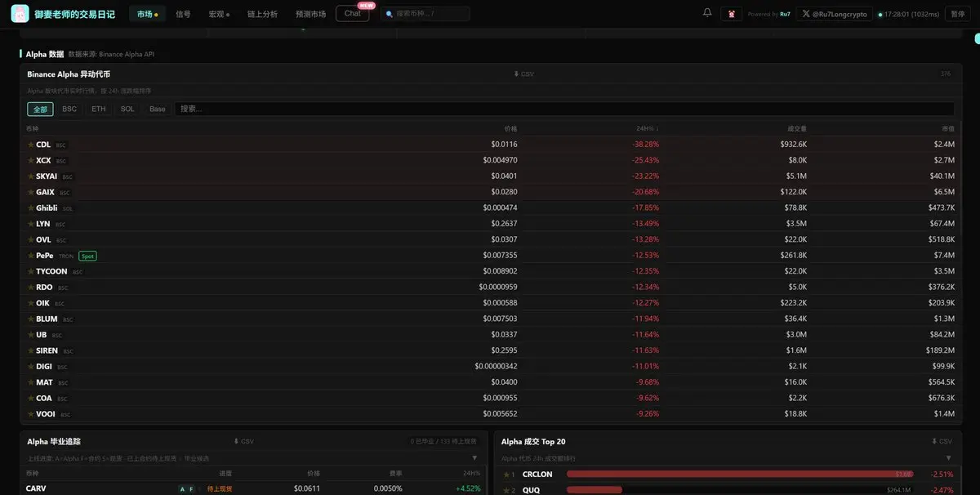Viewport: 980px width, 495px height.
Task: Star the GAIX token row
Action: (31, 192)
